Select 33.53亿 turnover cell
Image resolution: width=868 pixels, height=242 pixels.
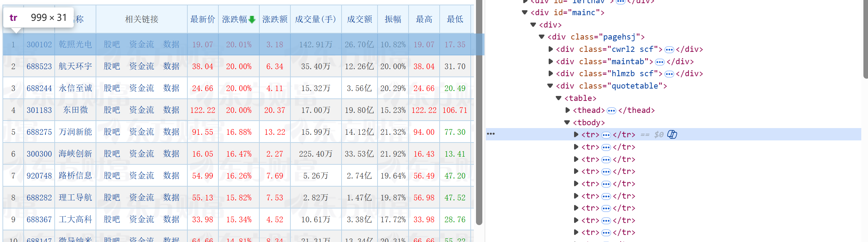click(359, 154)
